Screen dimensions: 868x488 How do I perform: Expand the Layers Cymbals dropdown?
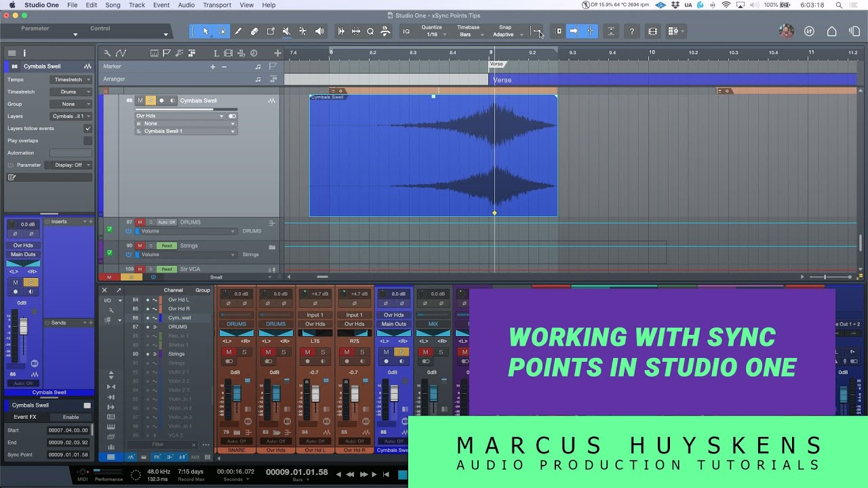pos(71,116)
